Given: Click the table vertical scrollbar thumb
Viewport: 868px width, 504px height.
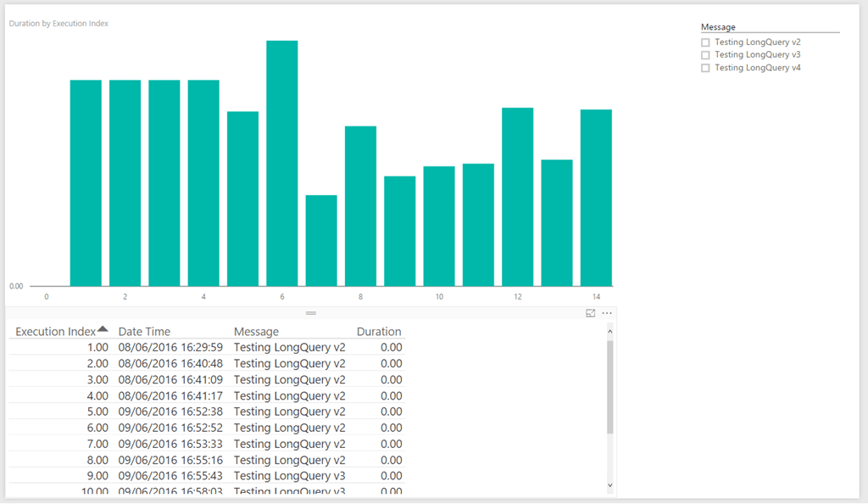Looking at the screenshot, I should pos(610,387).
